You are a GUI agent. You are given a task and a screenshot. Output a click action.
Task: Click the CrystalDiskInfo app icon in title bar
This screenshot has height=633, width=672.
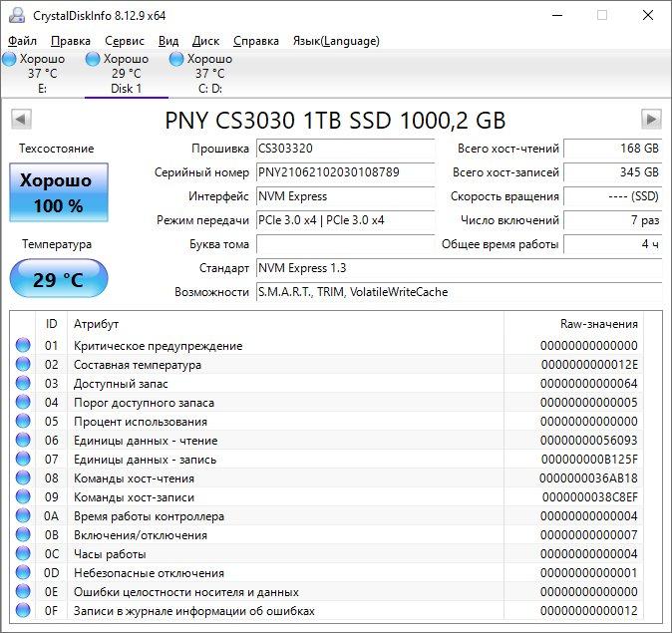pyautogui.click(x=17, y=15)
